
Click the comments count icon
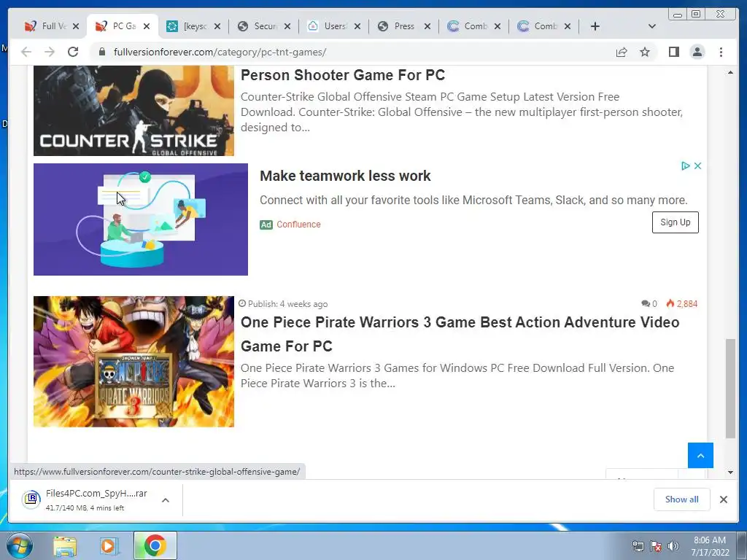pos(646,303)
